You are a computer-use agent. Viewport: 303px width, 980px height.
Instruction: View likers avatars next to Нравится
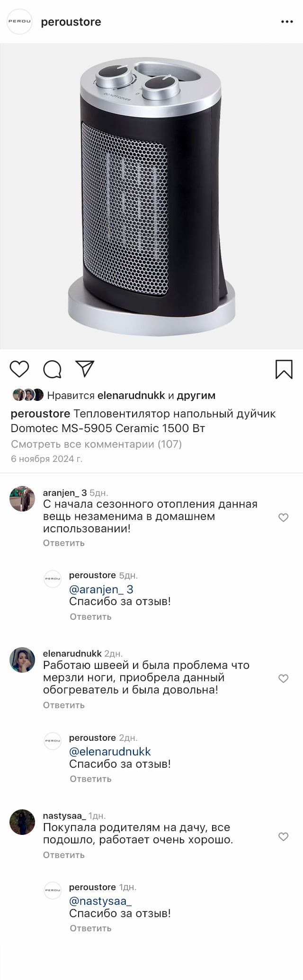pyautogui.click(x=28, y=395)
